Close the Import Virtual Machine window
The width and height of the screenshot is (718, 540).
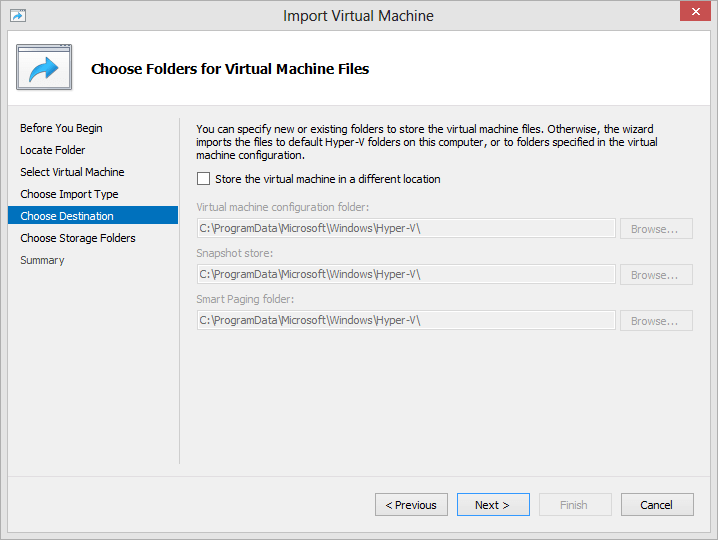tap(695, 11)
